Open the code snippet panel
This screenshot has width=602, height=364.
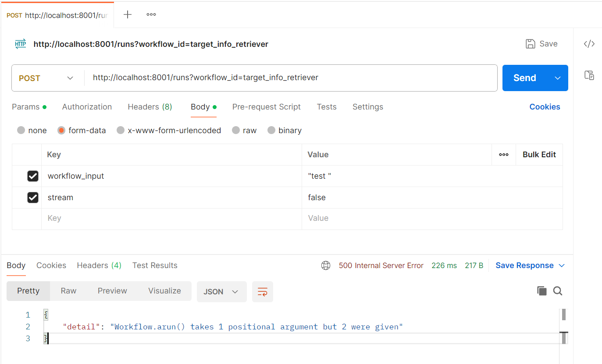[x=590, y=44]
